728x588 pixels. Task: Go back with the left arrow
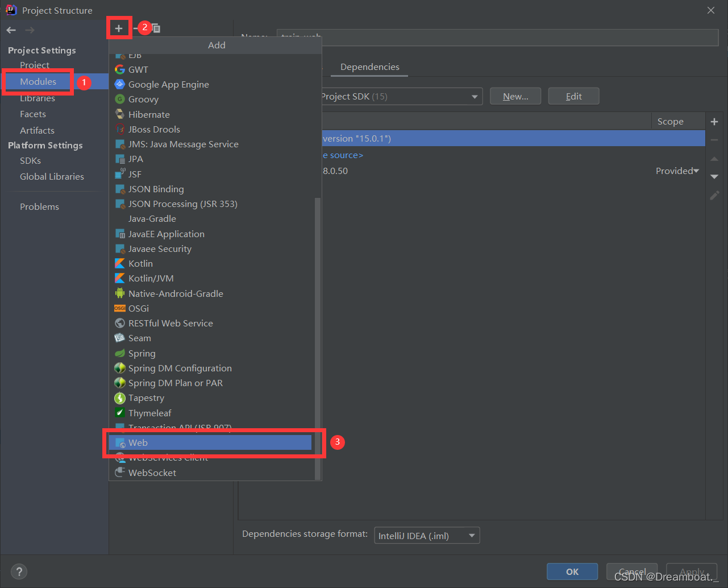point(11,30)
